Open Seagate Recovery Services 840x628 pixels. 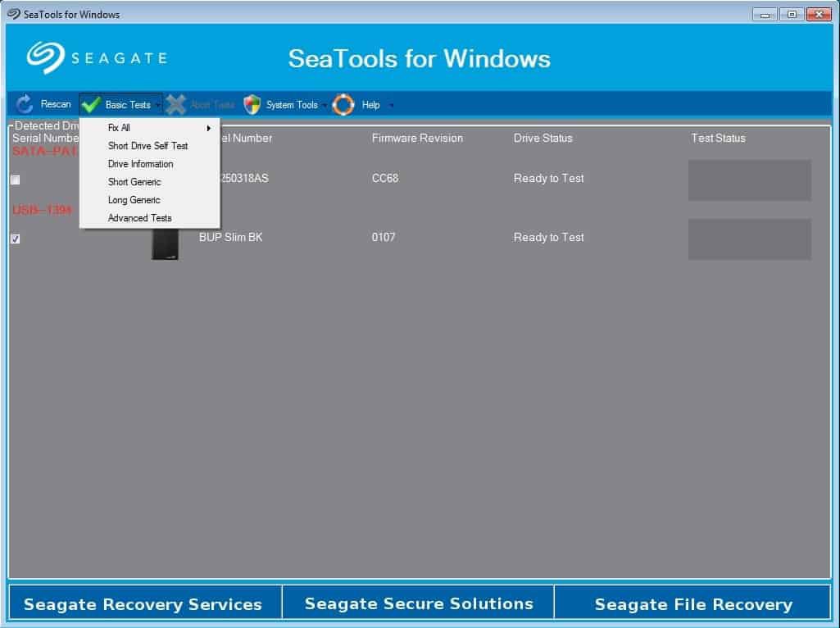[145, 603]
